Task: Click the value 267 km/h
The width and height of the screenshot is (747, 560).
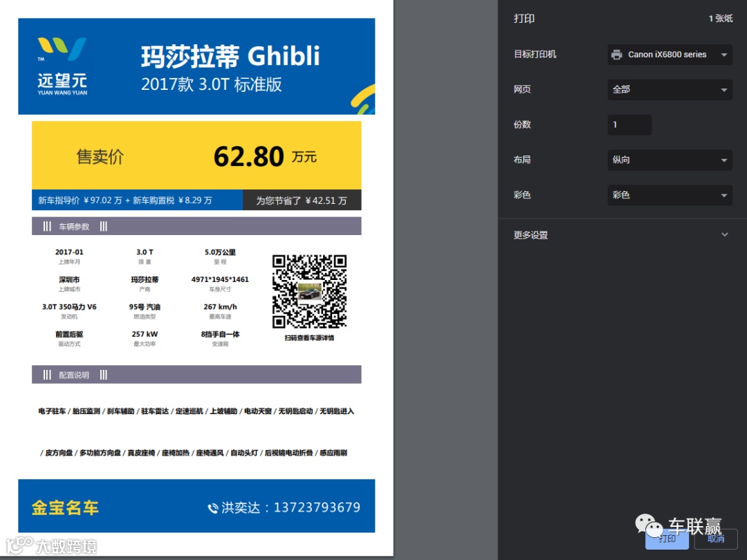Action: tap(220, 307)
